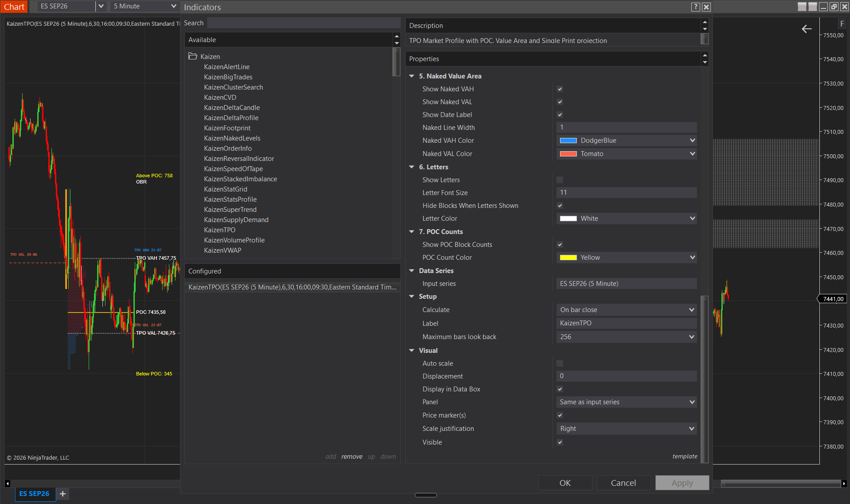Switch to the ES SEP26 chart tab
Screen dimensions: 850x504
pos(35,494)
